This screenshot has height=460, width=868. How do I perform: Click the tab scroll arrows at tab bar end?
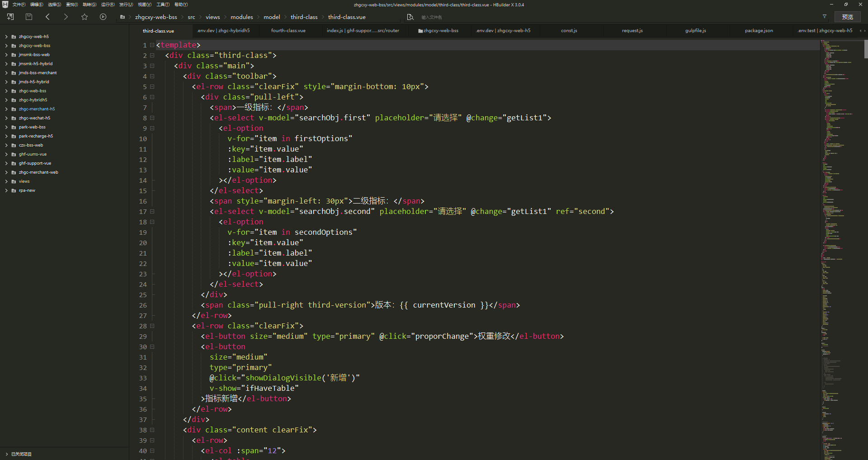pyautogui.click(x=862, y=31)
